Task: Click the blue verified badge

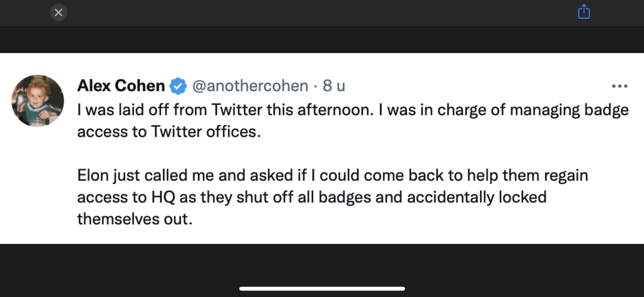Action: click(178, 86)
